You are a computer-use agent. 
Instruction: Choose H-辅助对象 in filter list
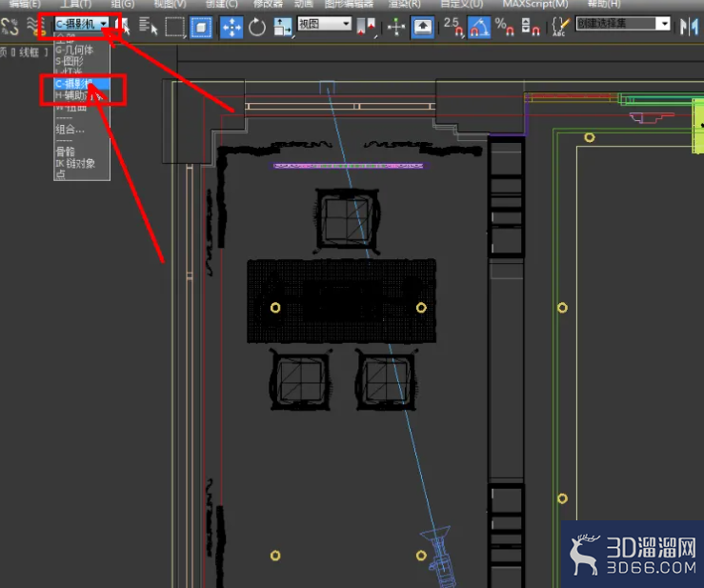82,95
